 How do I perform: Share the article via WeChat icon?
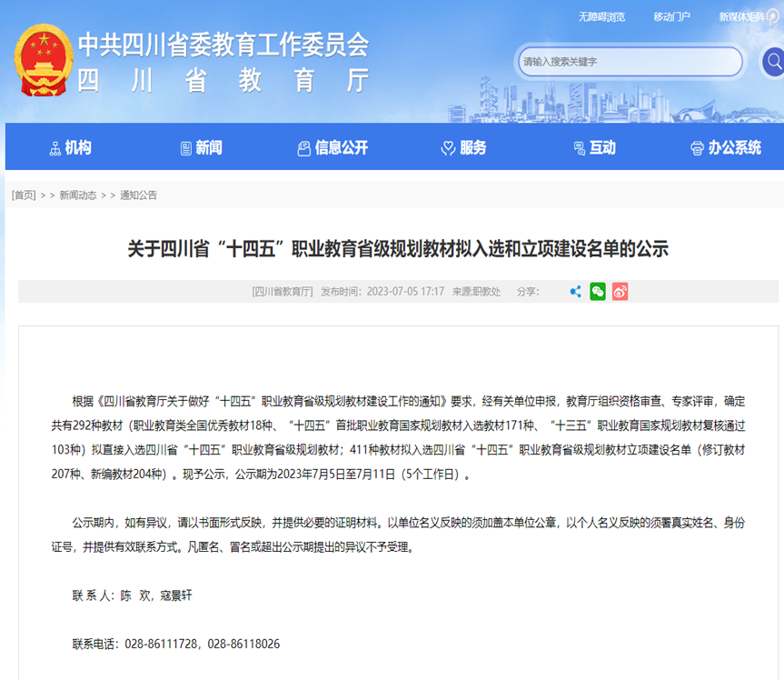point(597,292)
